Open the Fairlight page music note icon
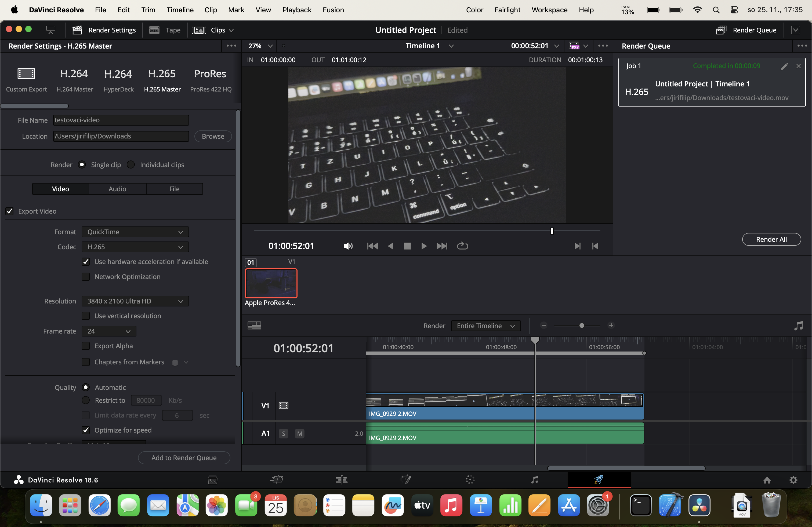 (x=534, y=480)
